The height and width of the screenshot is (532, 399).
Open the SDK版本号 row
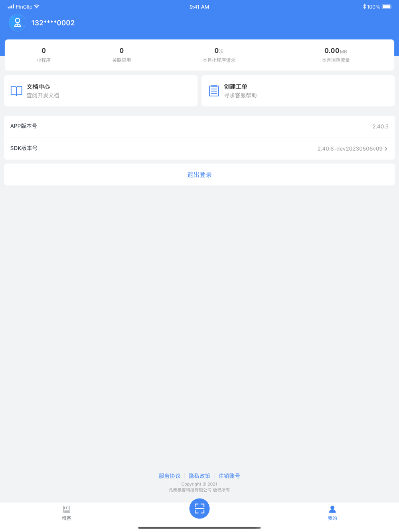pyautogui.click(x=199, y=149)
